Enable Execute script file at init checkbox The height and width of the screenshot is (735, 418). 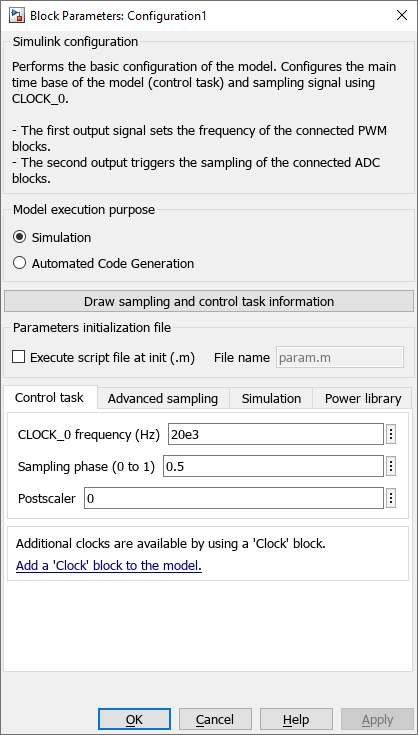[x=19, y=357]
